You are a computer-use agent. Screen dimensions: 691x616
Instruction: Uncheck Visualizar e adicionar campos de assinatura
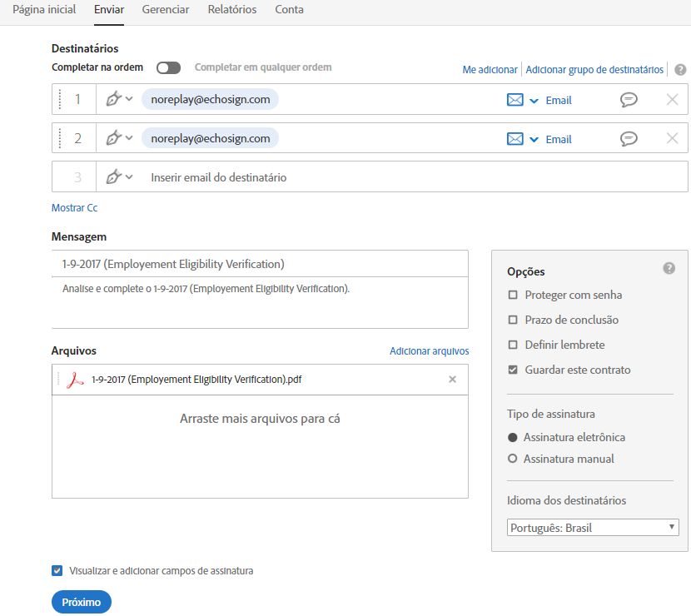tap(57, 570)
